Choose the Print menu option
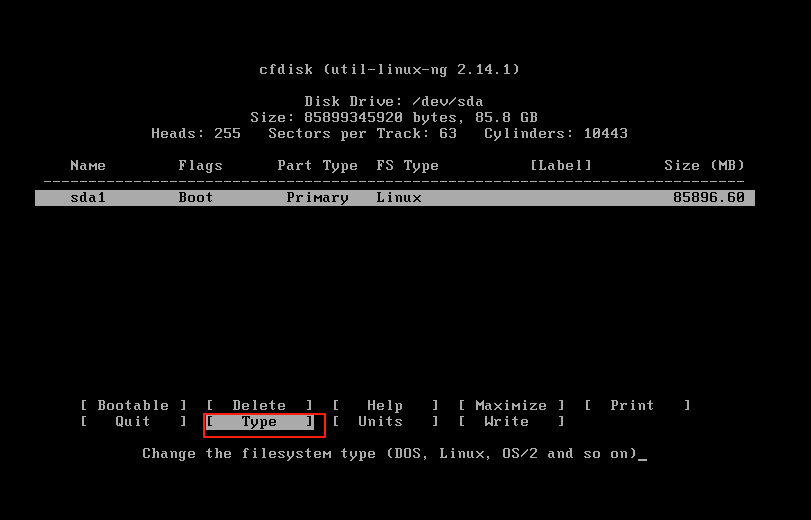Viewport: 811px width, 520px height. pos(637,405)
